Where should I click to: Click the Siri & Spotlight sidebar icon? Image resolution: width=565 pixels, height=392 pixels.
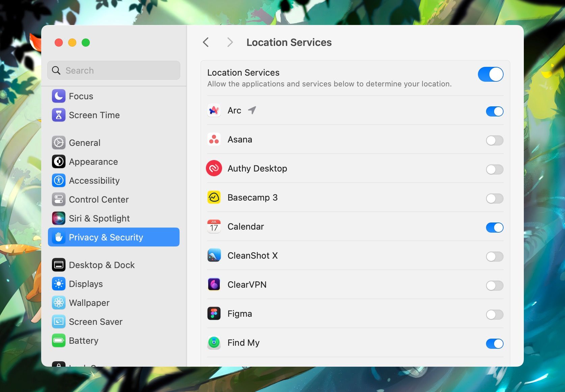pos(58,218)
